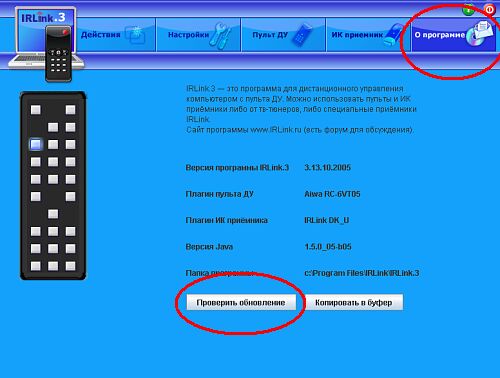The width and height of the screenshot is (500, 378).
Task: Click the top-right button on the remote diagram
Action: click(x=70, y=110)
